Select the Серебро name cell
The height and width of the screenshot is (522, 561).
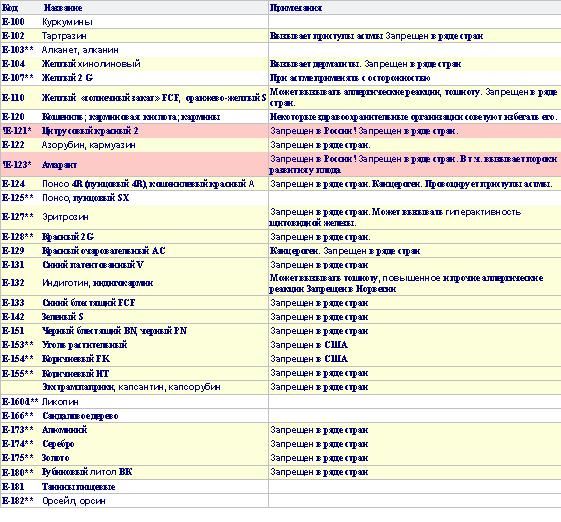[58, 444]
